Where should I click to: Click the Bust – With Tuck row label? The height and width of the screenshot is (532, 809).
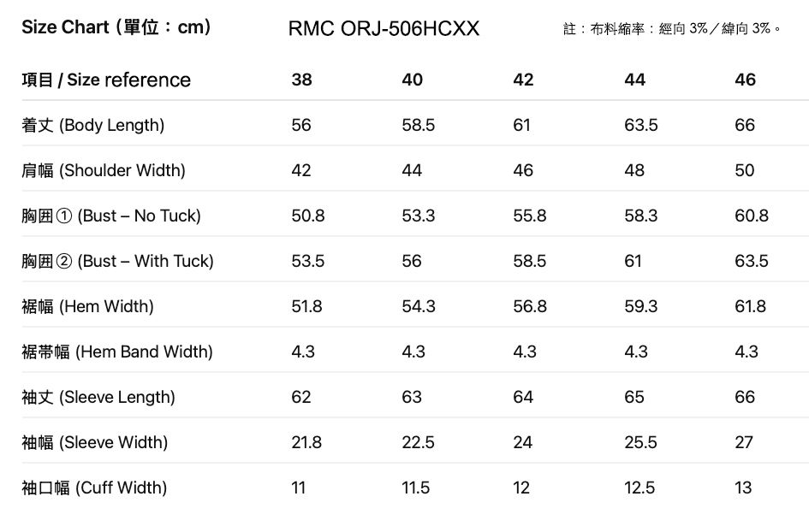(117, 262)
